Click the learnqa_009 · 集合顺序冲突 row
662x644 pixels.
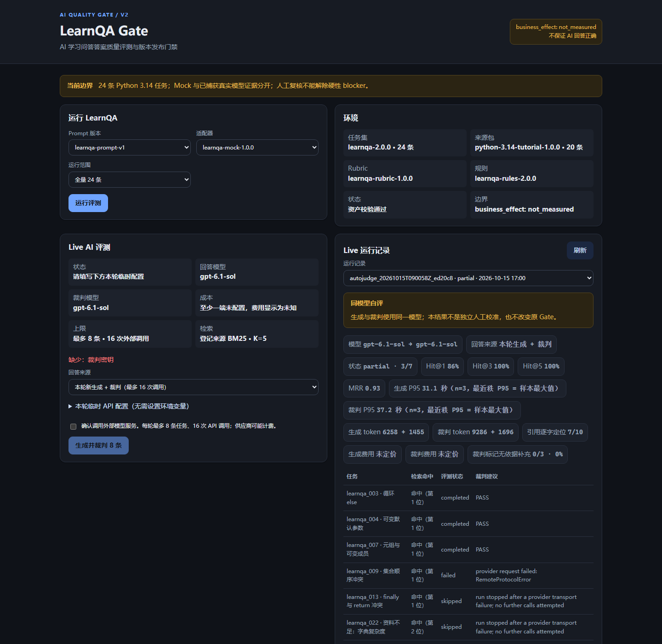(468, 576)
